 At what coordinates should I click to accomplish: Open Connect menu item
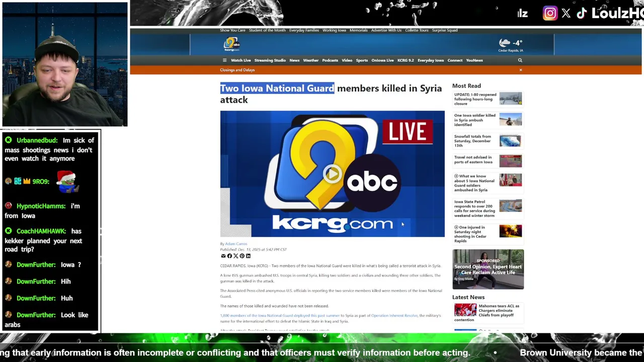point(455,60)
